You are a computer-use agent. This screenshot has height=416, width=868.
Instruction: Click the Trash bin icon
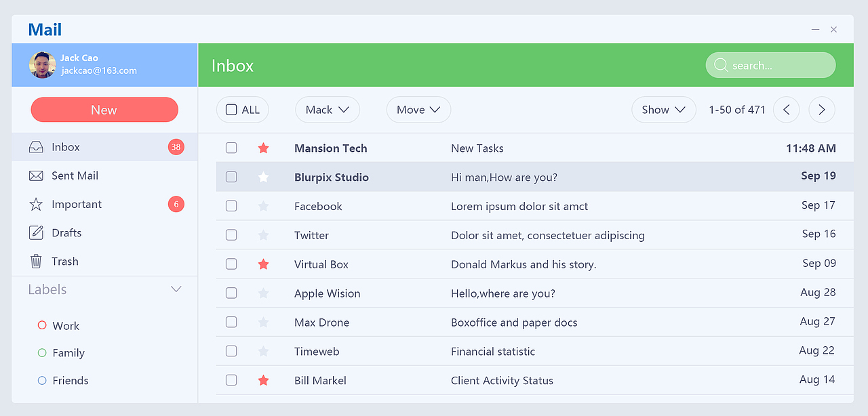click(36, 262)
